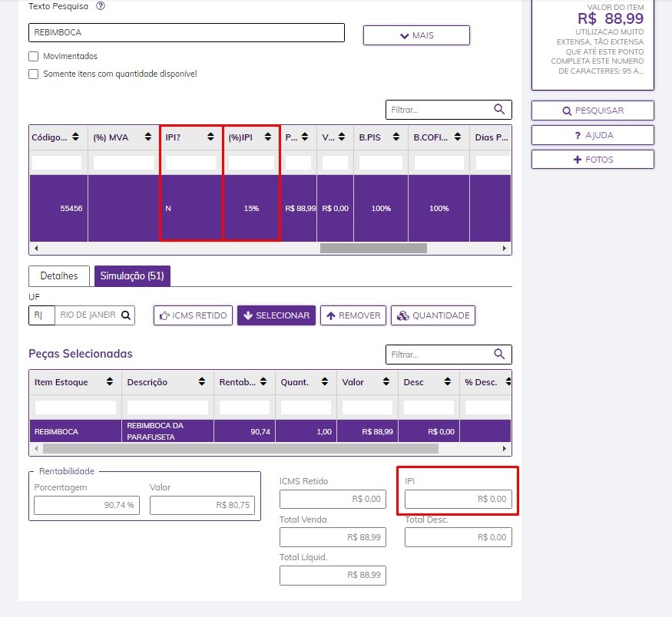The width and height of the screenshot is (672, 617).
Task: Click the REBIMBOCA item estoque cell
Action: click(x=75, y=431)
